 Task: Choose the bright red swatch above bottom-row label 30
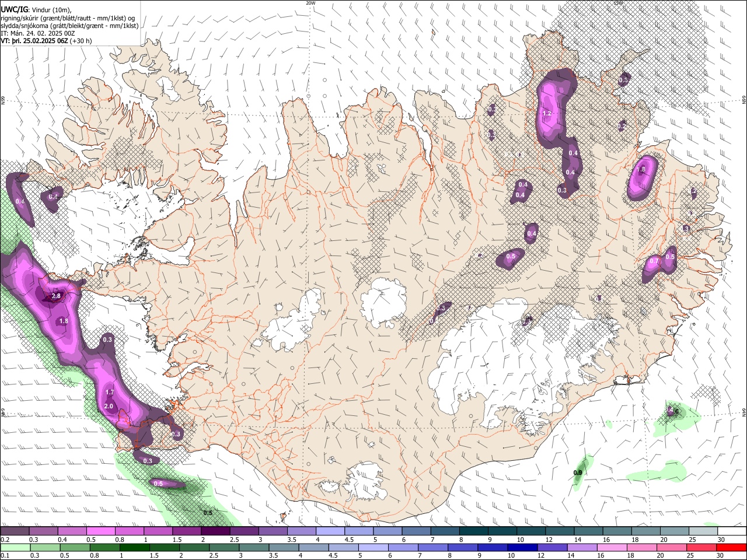tap(732, 548)
